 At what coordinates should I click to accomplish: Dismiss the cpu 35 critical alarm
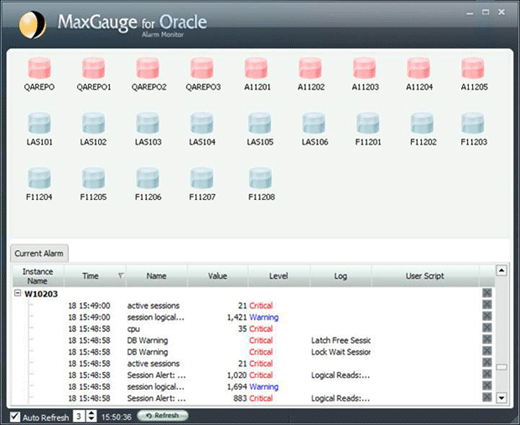click(x=487, y=328)
